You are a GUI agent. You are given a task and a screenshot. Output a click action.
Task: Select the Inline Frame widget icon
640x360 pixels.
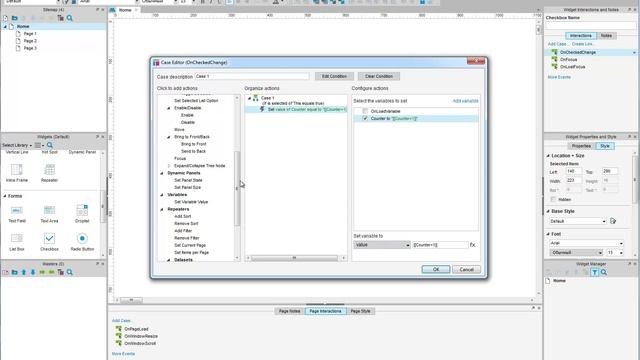point(17,169)
